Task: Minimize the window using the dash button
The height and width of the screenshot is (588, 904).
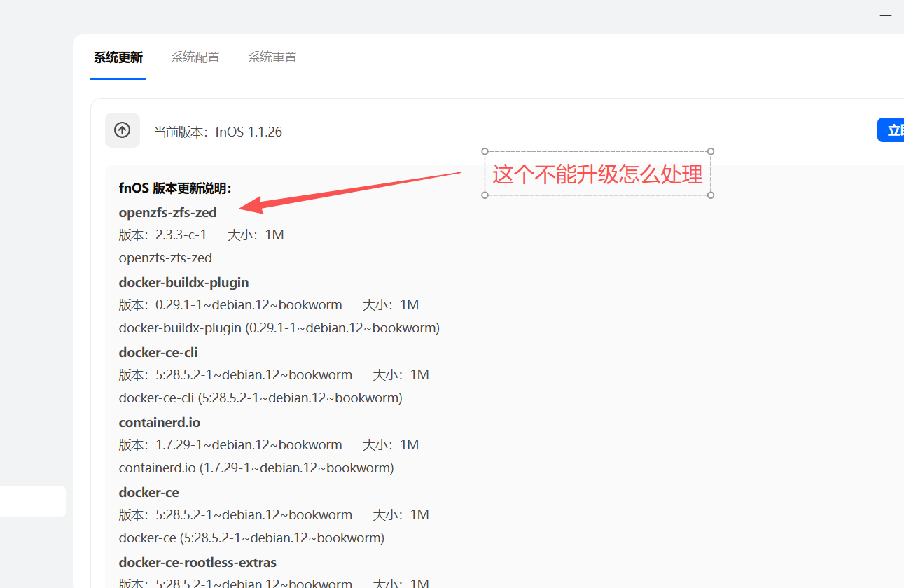Action: [x=886, y=15]
